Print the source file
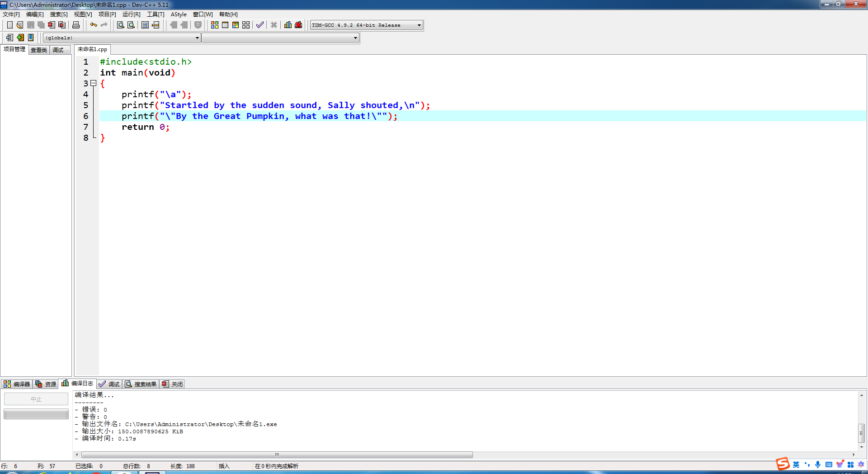Screen dimensions: 868x474 (76, 25)
